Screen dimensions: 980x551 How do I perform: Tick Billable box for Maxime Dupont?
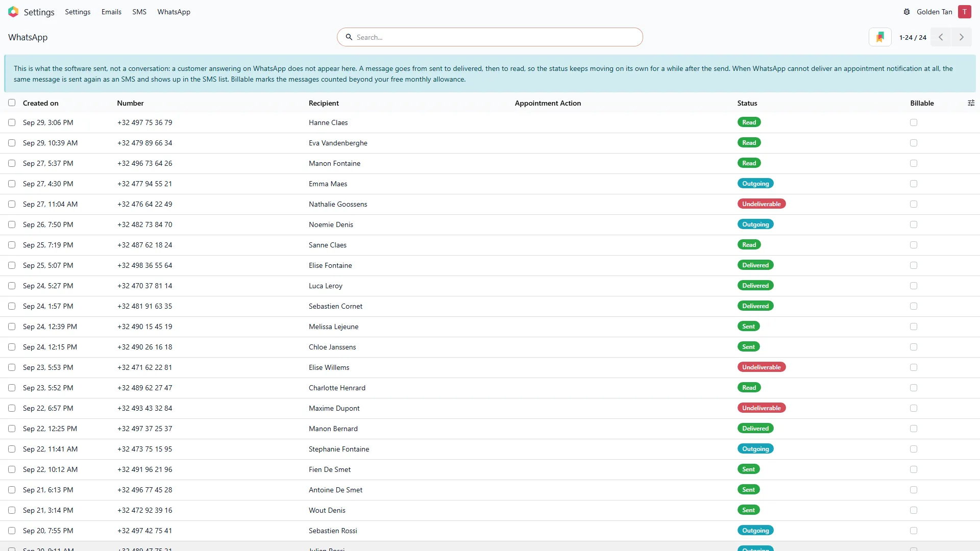914,408
